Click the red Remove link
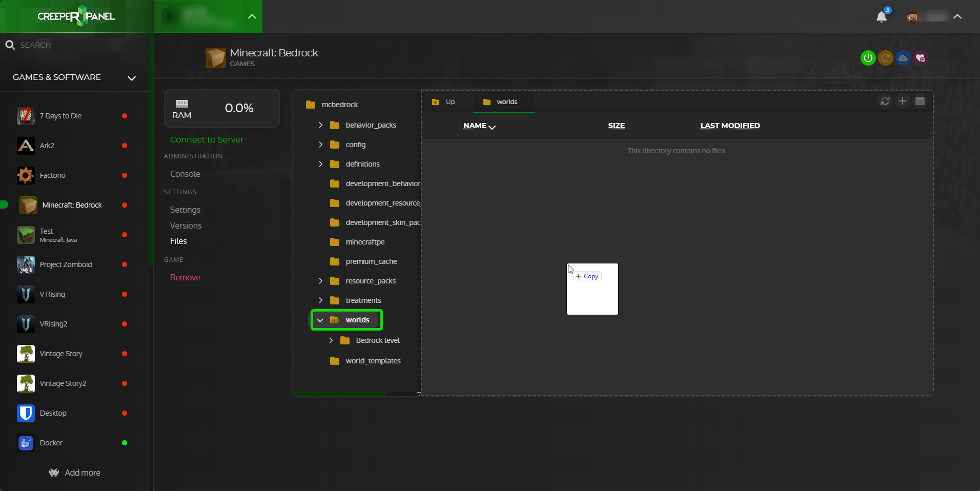Viewport: 980px width, 491px height. 185,277
